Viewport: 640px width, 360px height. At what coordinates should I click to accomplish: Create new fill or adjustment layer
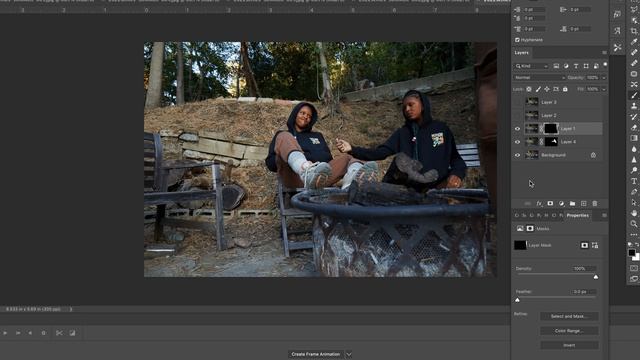561,203
